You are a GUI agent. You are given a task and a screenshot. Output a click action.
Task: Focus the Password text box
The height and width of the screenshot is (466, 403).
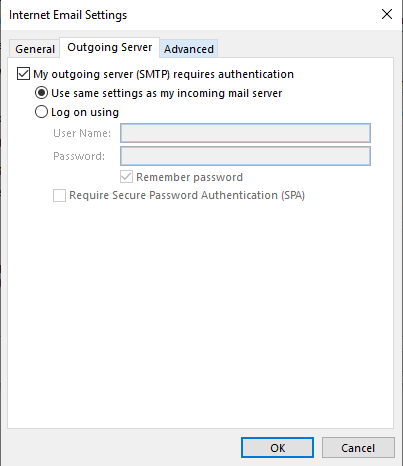(245, 156)
